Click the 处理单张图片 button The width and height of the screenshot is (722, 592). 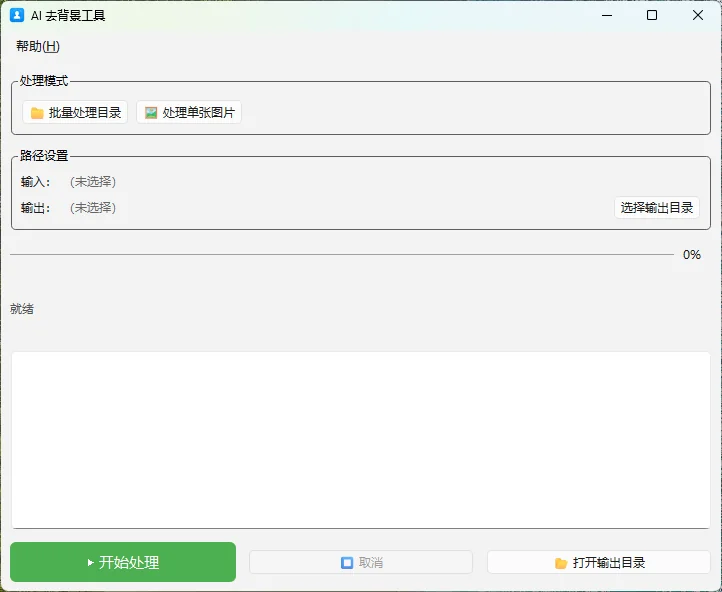189,112
